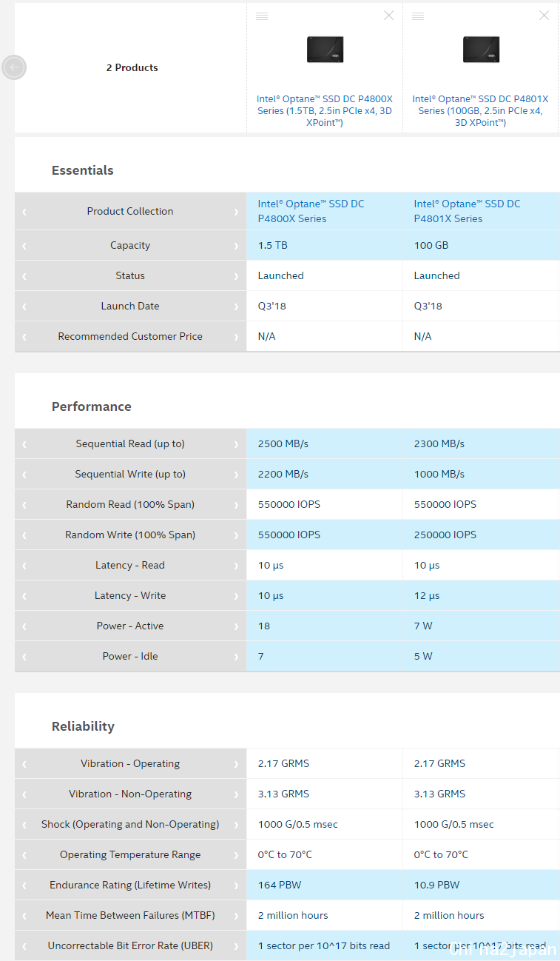Click the Essentials section heading
Image resolution: width=560 pixels, height=961 pixels.
(83, 170)
